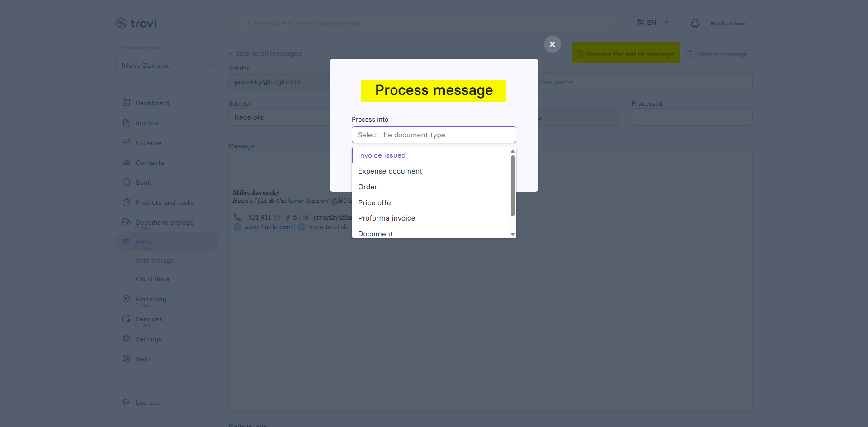Select Invoice issued option
Screen dimensions: 868x427
point(431,155)
